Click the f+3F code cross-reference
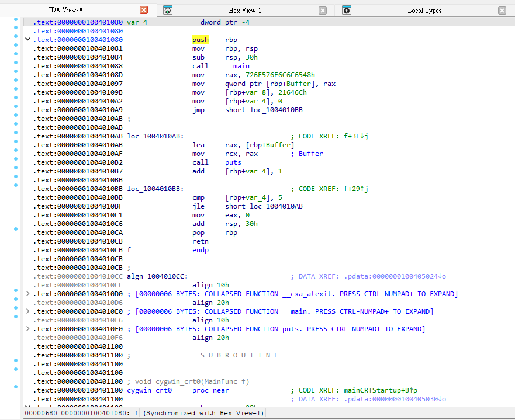Image resolution: width=515 pixels, height=420 pixels. click(x=353, y=136)
